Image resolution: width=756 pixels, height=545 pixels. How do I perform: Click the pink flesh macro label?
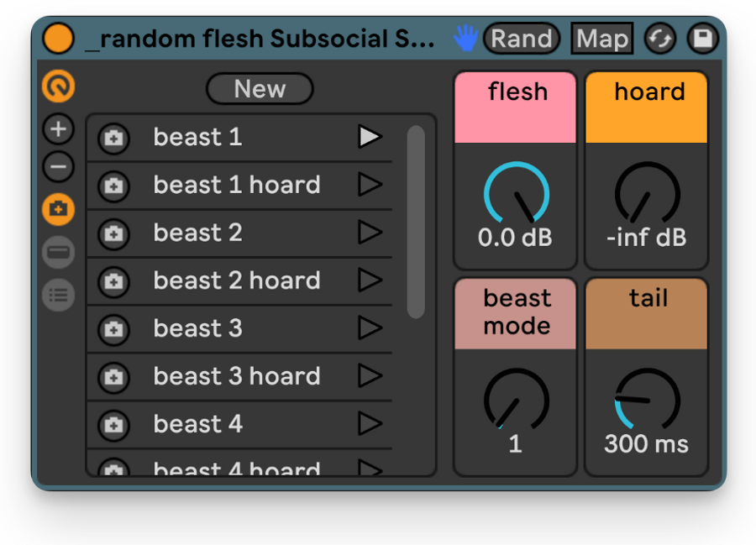pos(516,107)
